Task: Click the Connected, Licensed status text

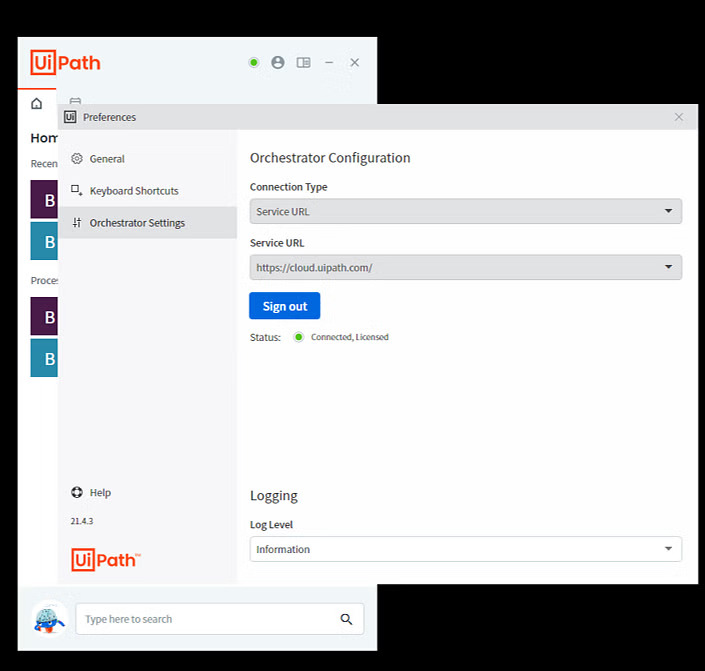Action: click(349, 337)
